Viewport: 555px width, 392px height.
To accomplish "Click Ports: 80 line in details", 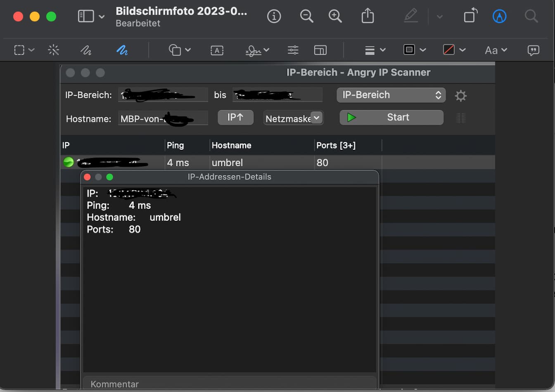I will point(114,229).
